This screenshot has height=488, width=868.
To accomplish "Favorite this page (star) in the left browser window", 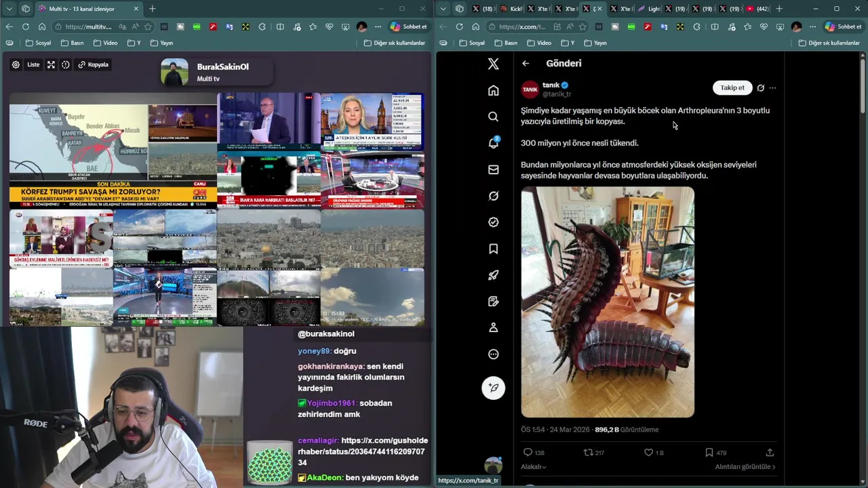I will point(148,26).
